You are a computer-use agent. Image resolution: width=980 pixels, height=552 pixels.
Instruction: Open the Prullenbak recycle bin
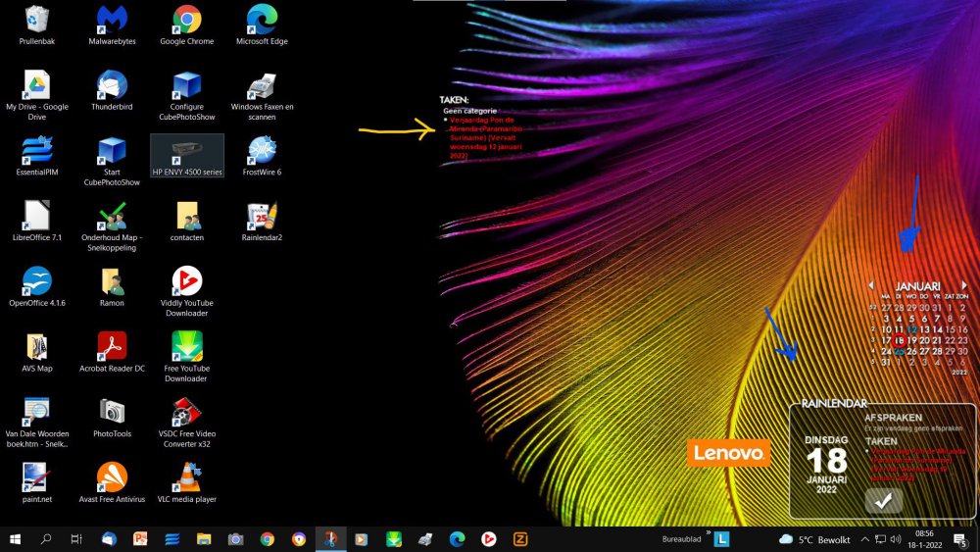pyautogui.click(x=36, y=20)
